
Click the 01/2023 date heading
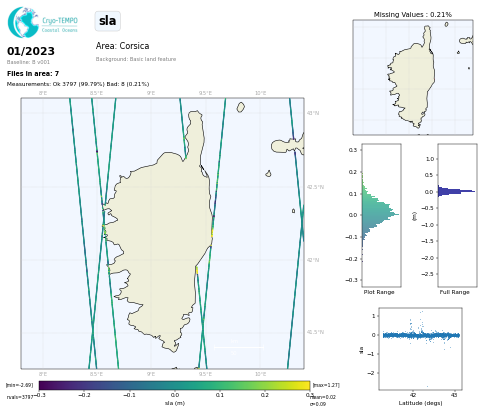31,51
